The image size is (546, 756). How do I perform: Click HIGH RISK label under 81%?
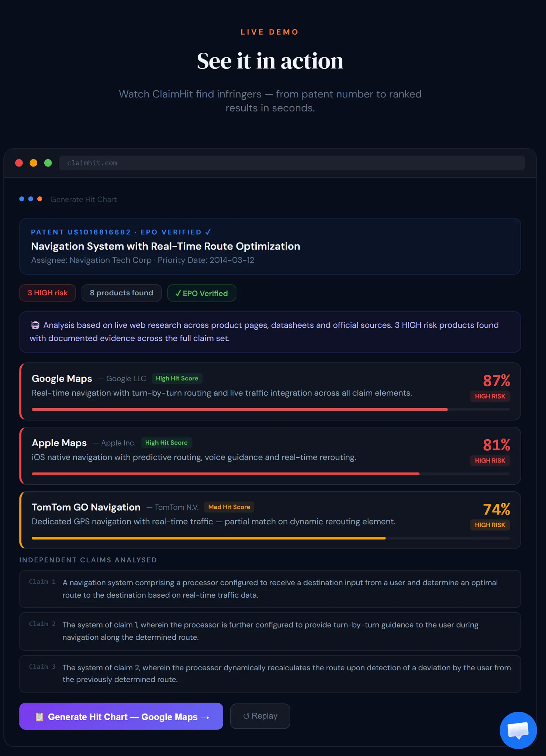[x=490, y=460]
